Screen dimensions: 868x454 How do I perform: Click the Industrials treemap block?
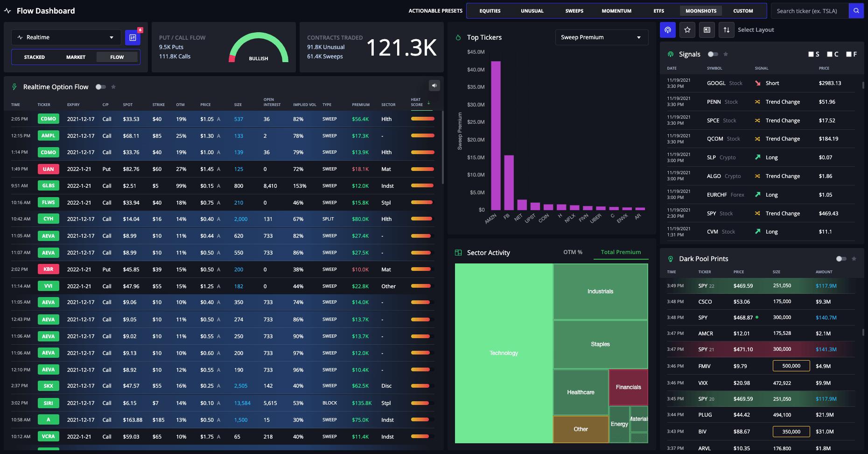coord(601,291)
